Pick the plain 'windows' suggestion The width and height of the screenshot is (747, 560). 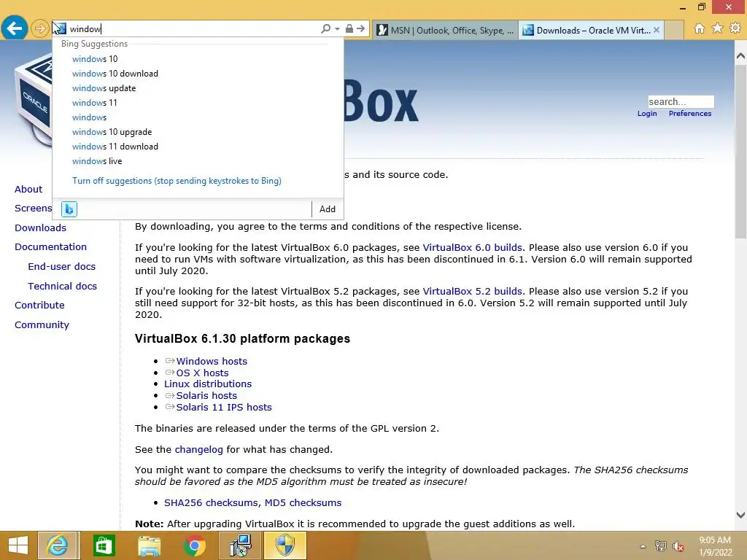tap(89, 117)
